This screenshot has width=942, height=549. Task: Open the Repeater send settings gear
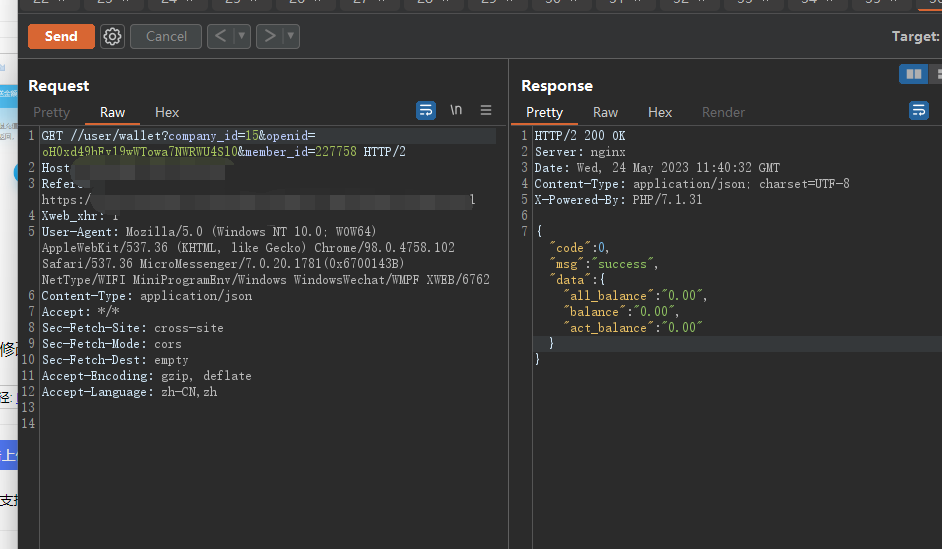click(113, 37)
